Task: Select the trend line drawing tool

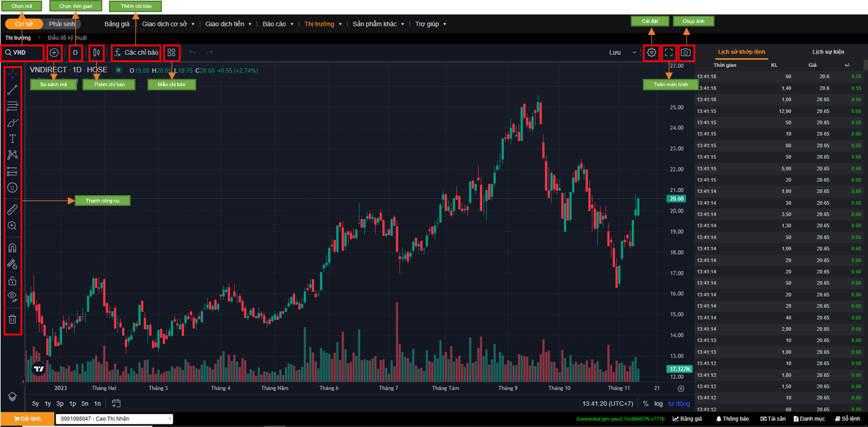Action: pos(13,91)
